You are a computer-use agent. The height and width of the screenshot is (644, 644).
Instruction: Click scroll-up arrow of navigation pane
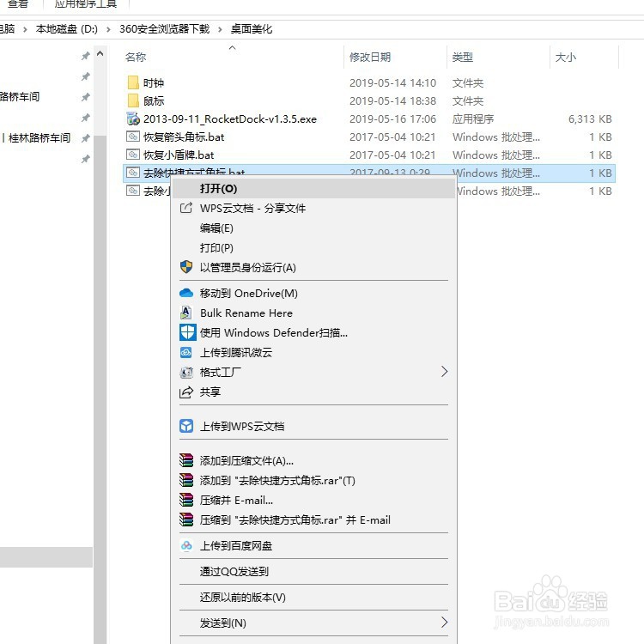coord(100,53)
